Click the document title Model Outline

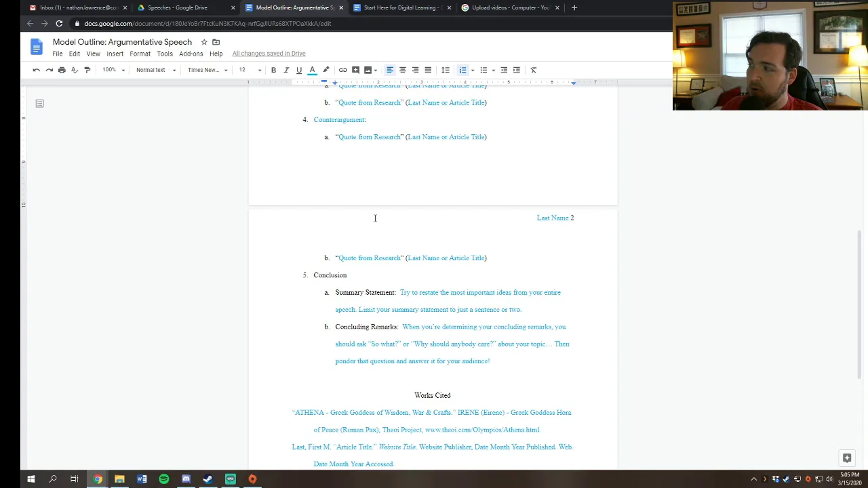click(x=122, y=42)
